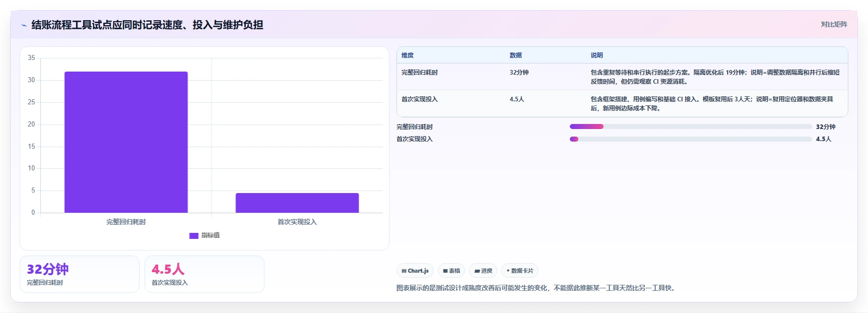Click the 32分钟 stat card

pos(80,274)
